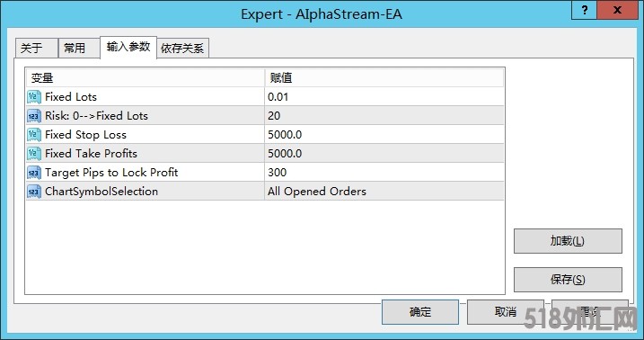This screenshot has height=340, width=644.
Task: Select the ChartSymbolSelection variable name
Action: (101, 192)
